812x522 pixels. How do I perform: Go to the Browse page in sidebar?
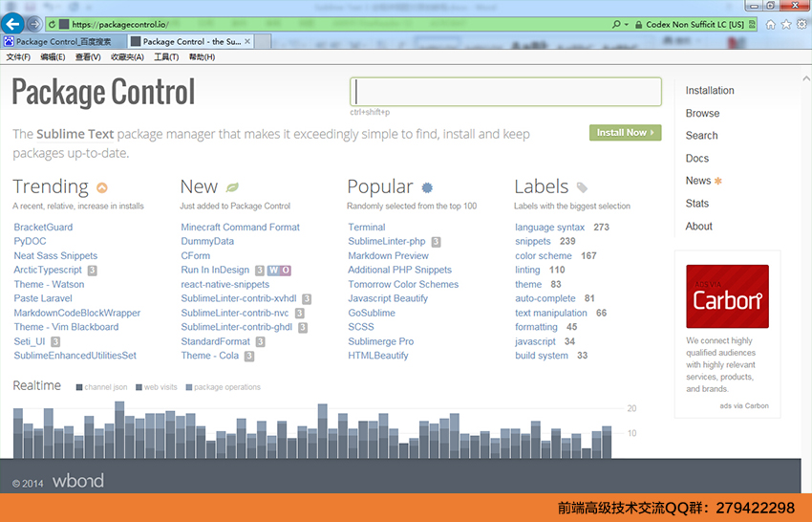pyautogui.click(x=702, y=113)
